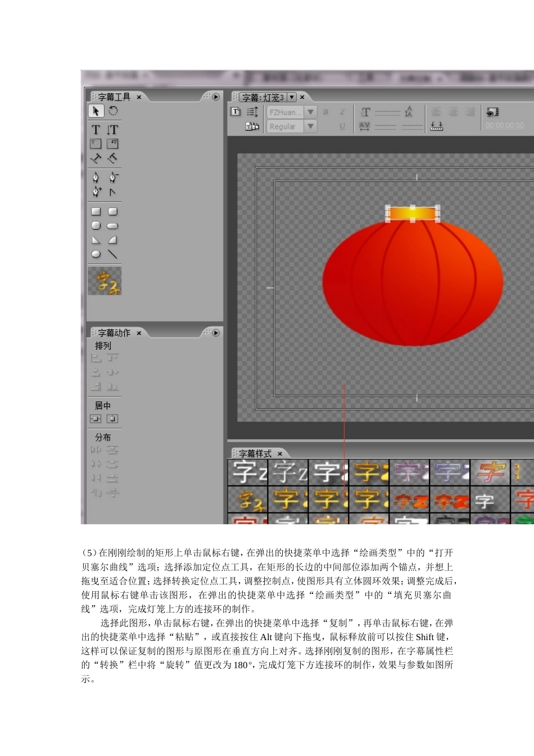Select the Path Type tool
Screen dimensions: 534x756
pos(96,159)
